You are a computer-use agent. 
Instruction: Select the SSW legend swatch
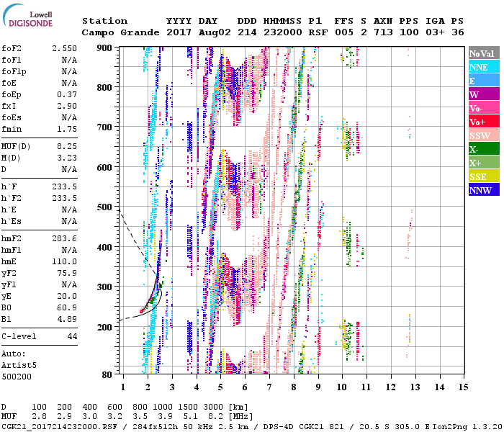tap(484, 135)
